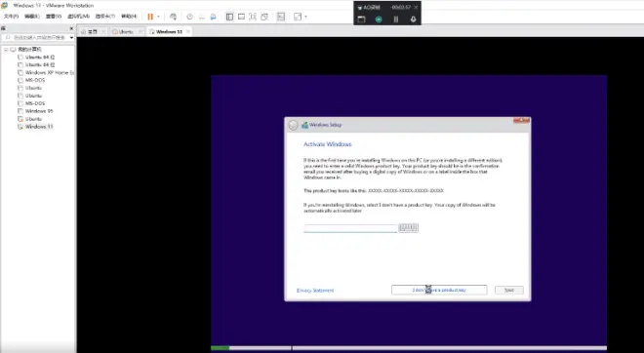Open the 编辑(E) menu

coord(32,17)
